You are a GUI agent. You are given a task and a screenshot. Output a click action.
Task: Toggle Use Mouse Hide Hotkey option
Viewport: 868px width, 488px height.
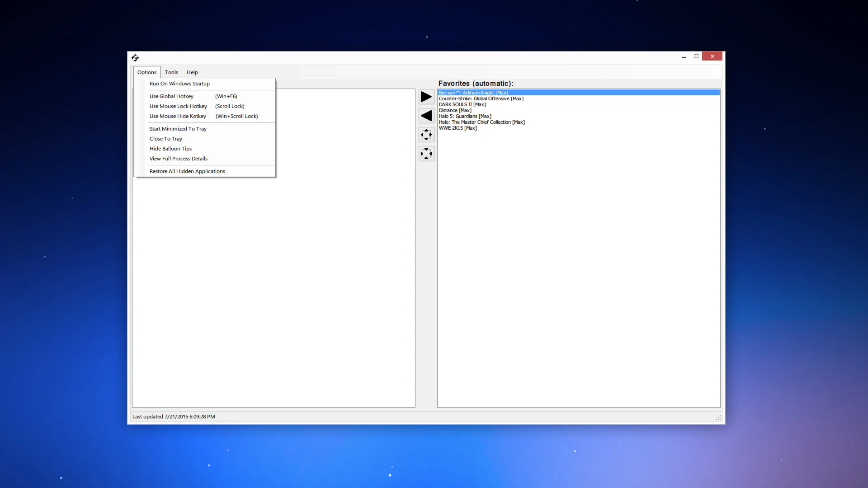[x=178, y=116]
